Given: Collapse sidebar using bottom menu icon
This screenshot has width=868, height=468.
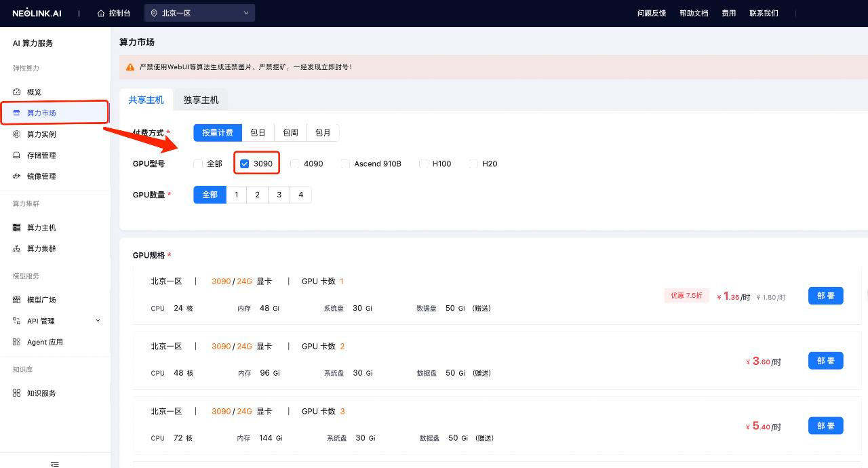Looking at the screenshot, I should coord(55,464).
